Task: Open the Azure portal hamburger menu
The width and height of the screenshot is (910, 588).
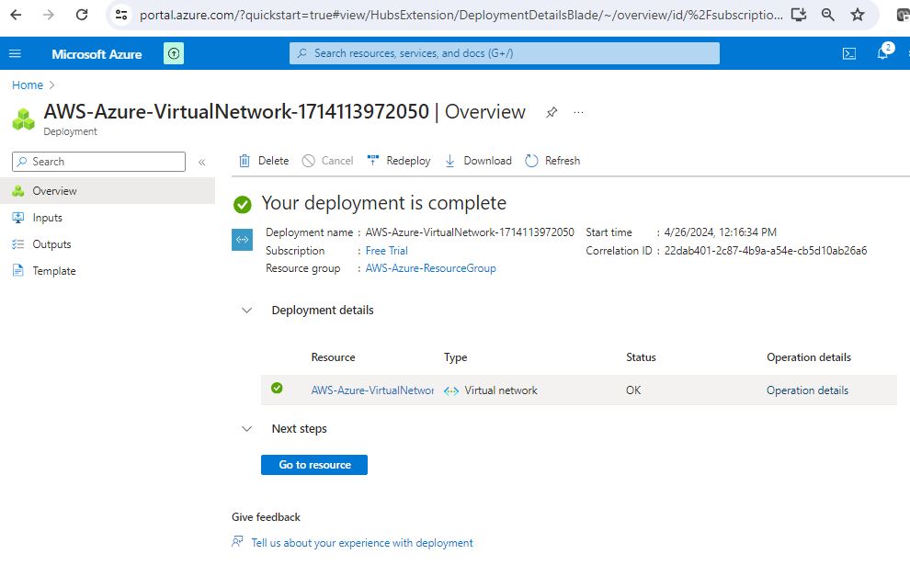Action: point(15,53)
